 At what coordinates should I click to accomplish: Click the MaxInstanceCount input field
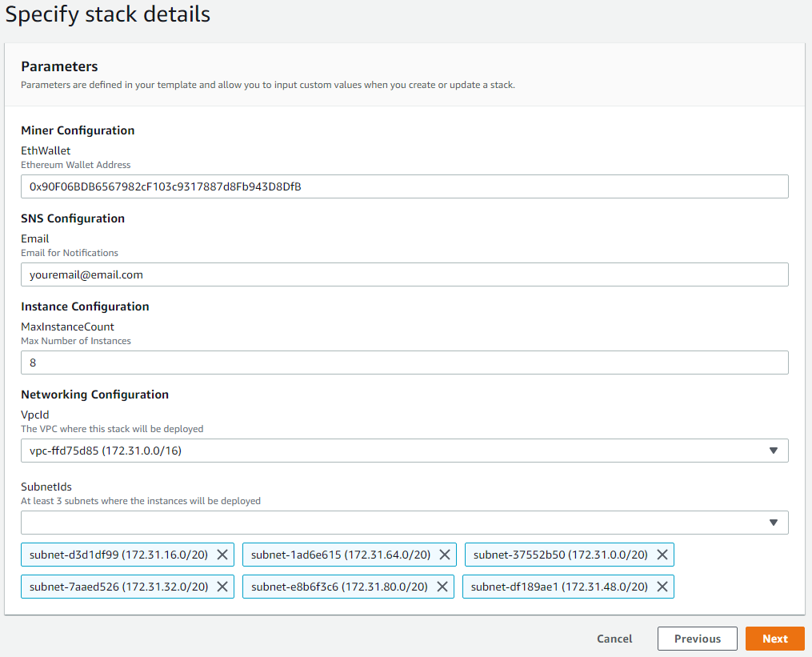pos(404,363)
